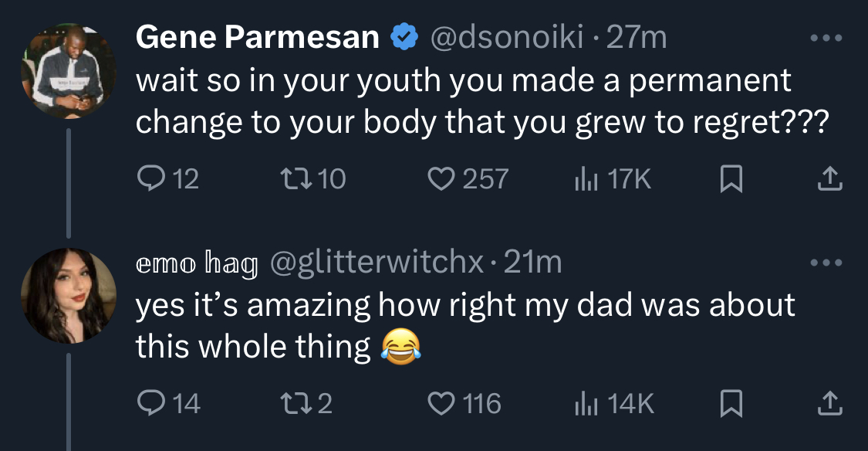Image resolution: width=868 pixels, height=451 pixels.
Task: Bookmark emo hag's reply
Action: (x=731, y=404)
